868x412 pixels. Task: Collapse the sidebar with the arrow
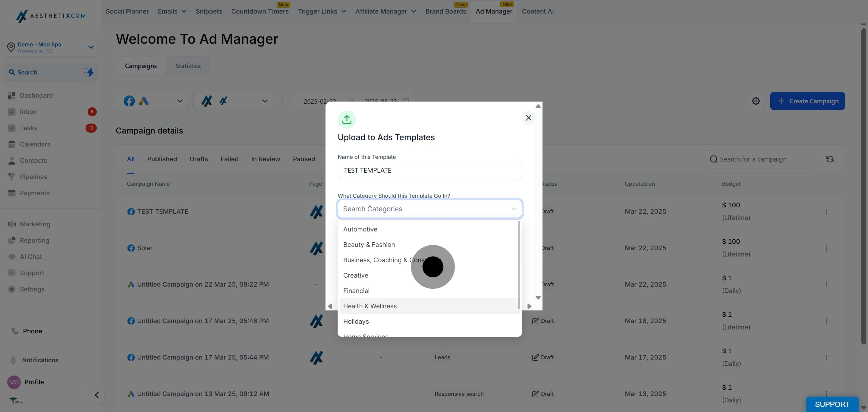tap(96, 395)
